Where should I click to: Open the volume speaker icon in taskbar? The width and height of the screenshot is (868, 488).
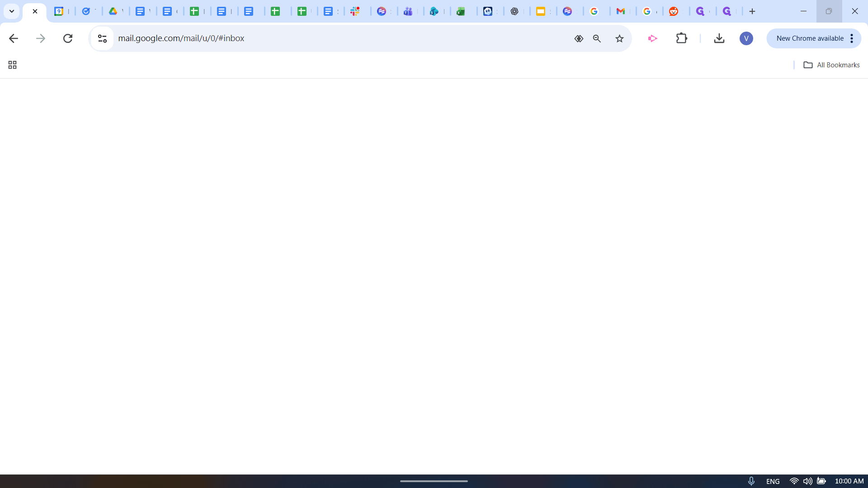(807, 481)
